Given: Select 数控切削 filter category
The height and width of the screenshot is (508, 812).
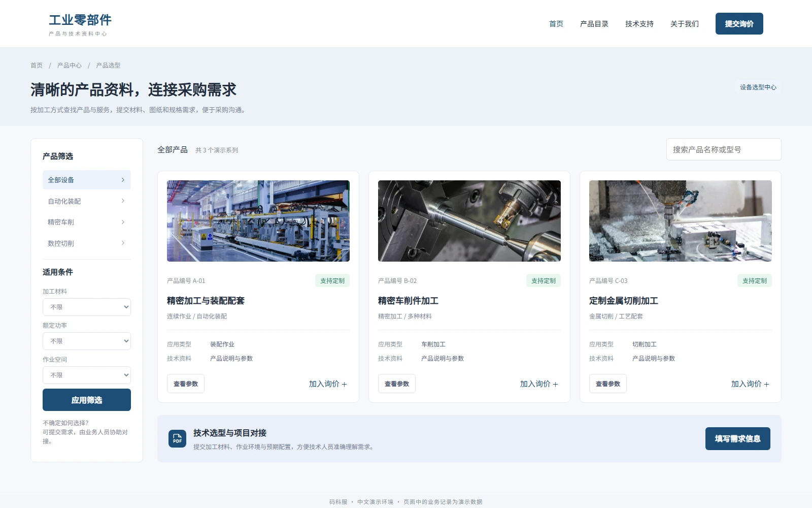Looking at the screenshot, I should click(x=87, y=243).
